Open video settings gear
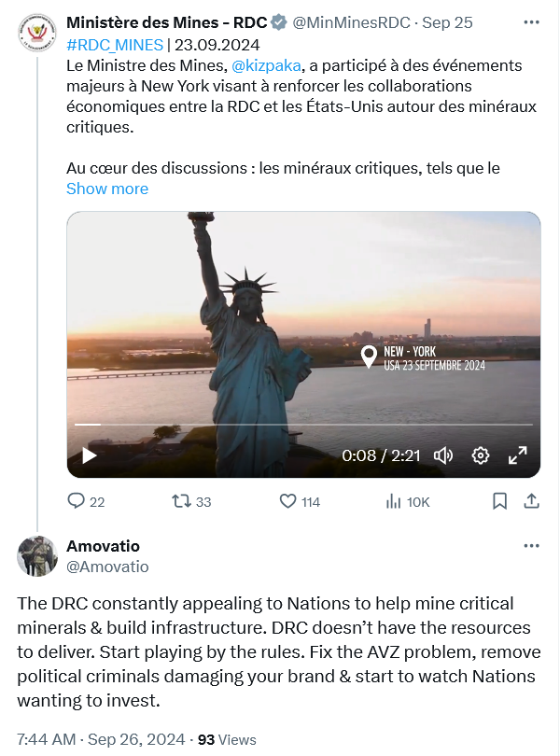 click(481, 455)
